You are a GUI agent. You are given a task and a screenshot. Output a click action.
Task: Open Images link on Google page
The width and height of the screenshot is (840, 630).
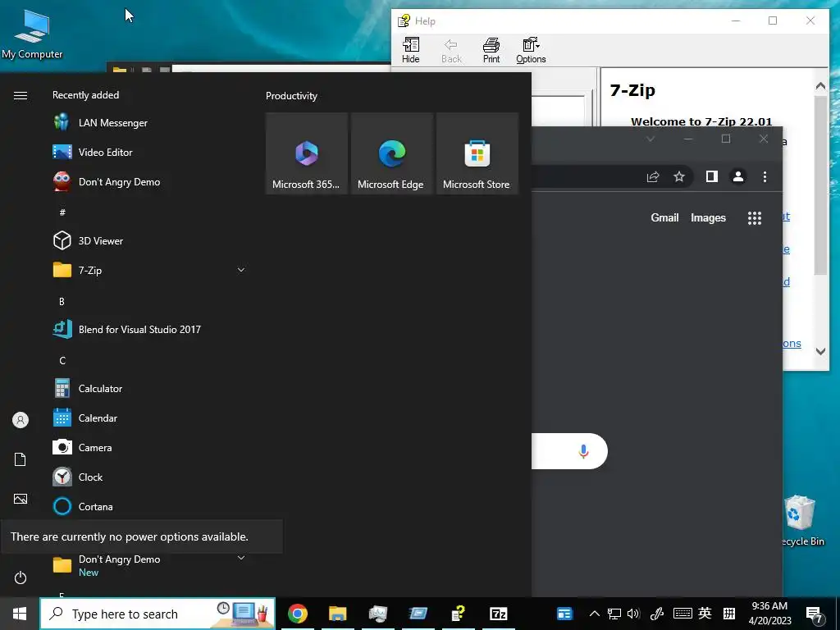click(708, 217)
